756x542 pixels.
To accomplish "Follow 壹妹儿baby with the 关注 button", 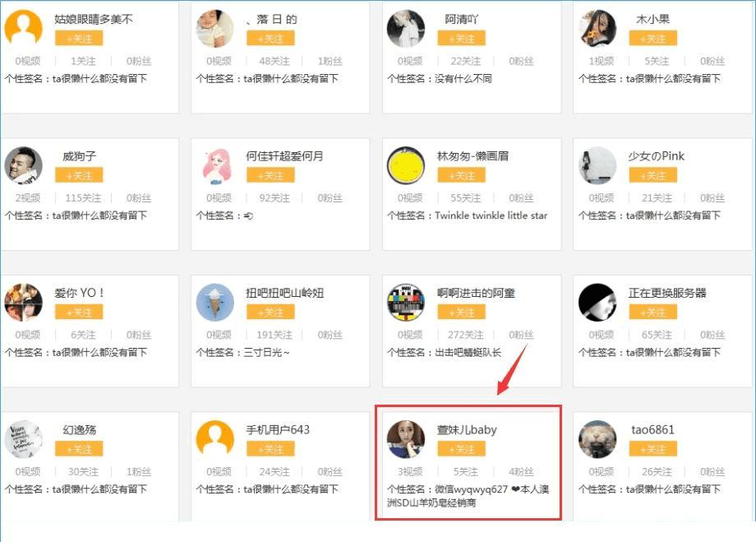I will [x=461, y=449].
